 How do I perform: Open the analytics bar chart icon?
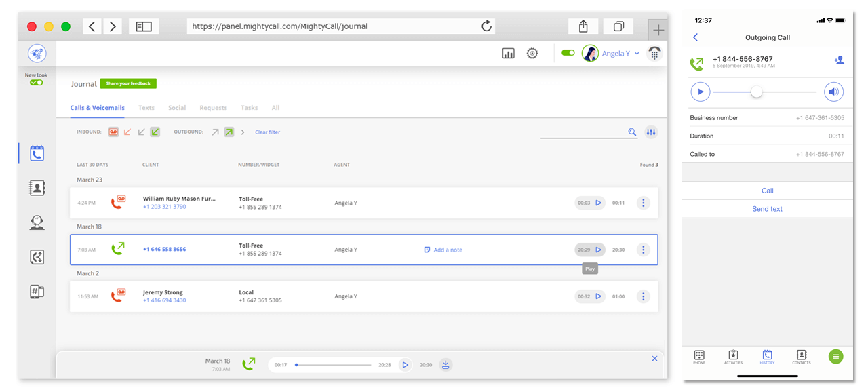click(508, 53)
